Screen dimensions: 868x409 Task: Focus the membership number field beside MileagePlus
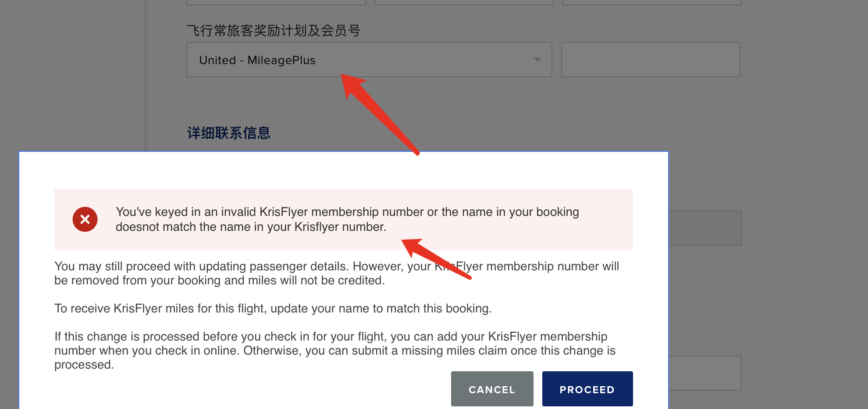click(x=651, y=60)
